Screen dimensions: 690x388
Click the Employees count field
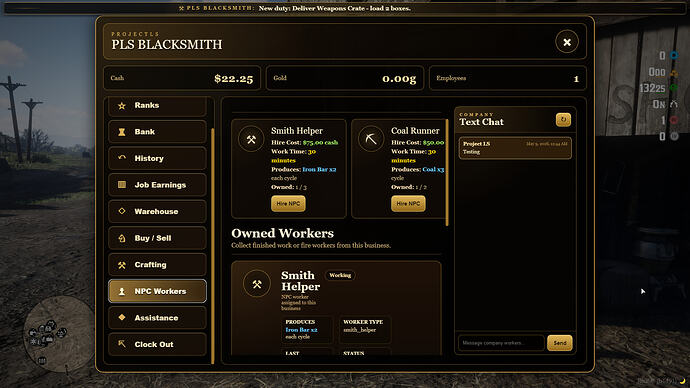pyautogui.click(x=508, y=78)
